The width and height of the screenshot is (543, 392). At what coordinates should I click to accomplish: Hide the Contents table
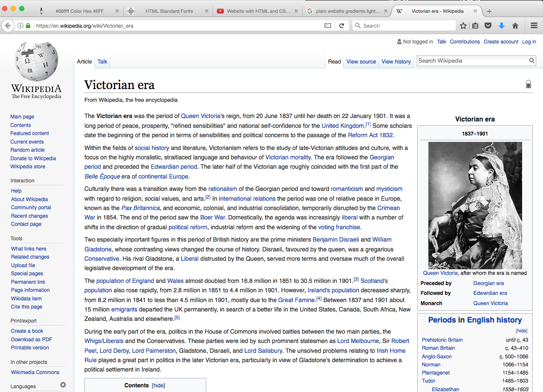tap(159, 386)
